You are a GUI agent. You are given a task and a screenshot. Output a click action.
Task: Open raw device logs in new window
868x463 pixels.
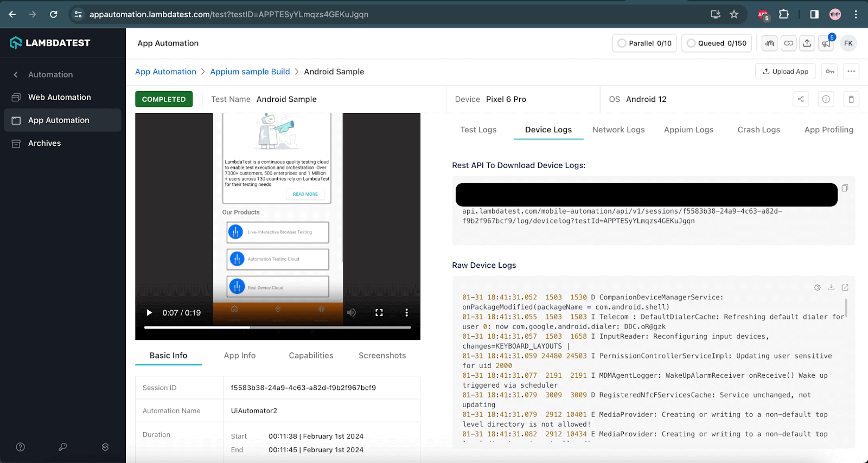click(845, 287)
